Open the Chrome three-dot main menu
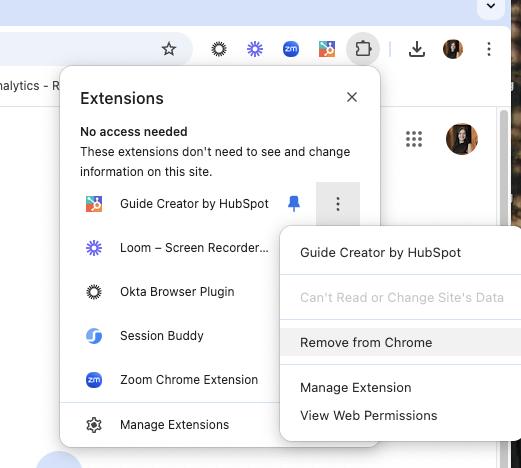The height and width of the screenshot is (468, 521). (x=489, y=49)
